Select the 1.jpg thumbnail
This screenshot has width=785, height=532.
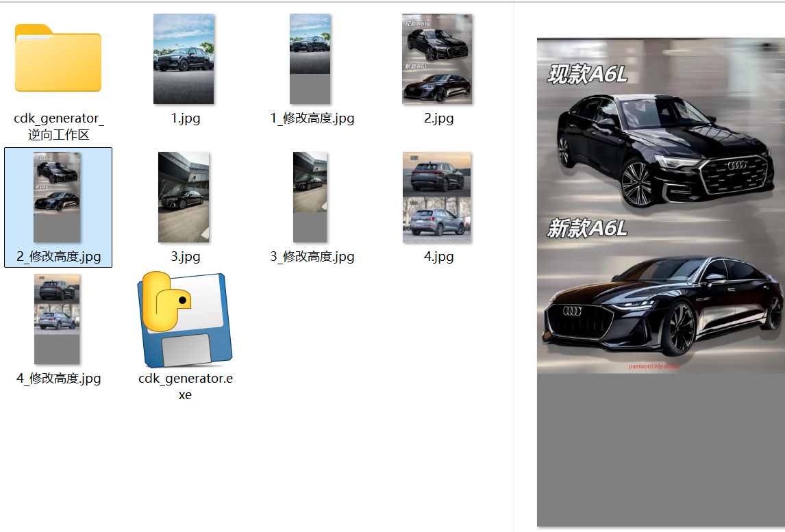[184, 59]
